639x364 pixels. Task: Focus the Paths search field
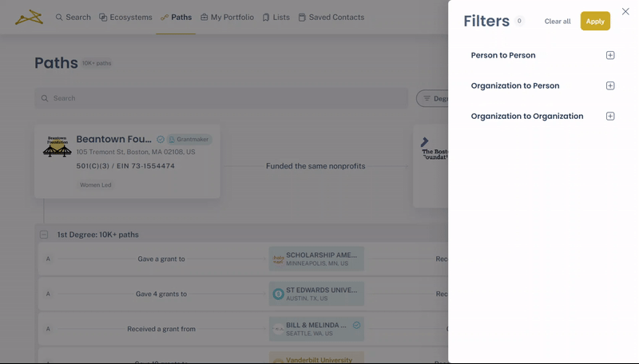pyautogui.click(x=221, y=98)
